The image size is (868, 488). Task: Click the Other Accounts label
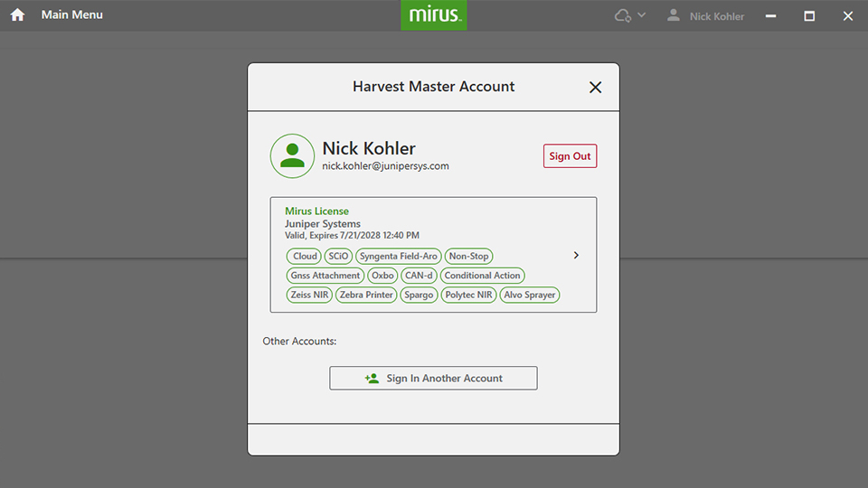click(299, 341)
